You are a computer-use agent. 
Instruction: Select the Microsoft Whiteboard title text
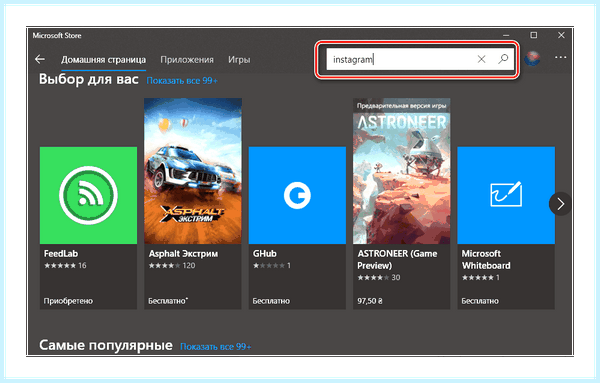coord(486,259)
